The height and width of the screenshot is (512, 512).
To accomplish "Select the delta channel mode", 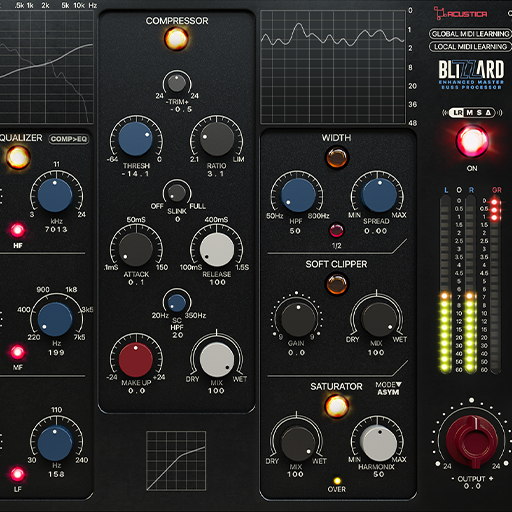I will click(488, 113).
